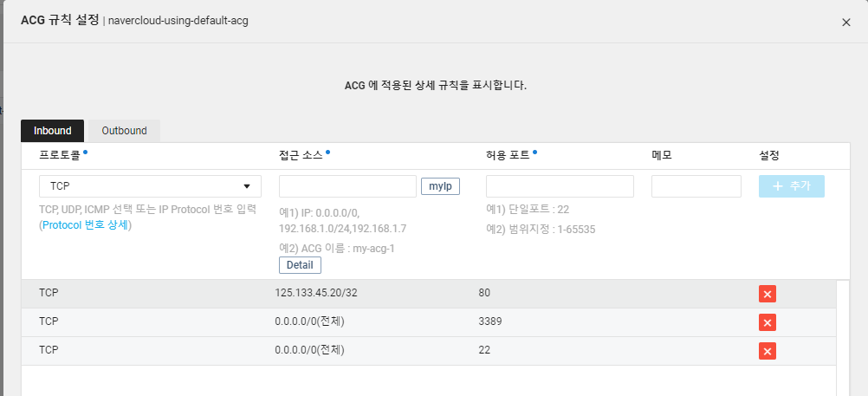The image size is (868, 396).
Task: Click TCP in the port 3389 row
Action: (49, 321)
